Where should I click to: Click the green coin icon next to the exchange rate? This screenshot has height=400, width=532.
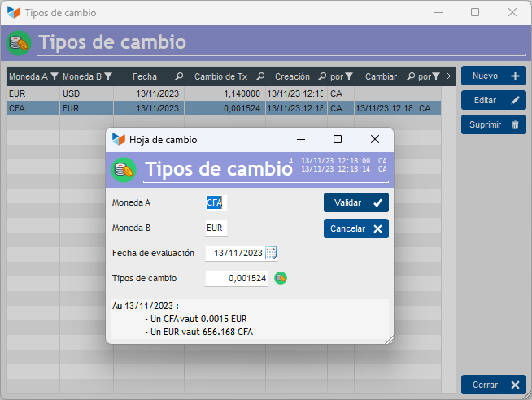(281, 278)
